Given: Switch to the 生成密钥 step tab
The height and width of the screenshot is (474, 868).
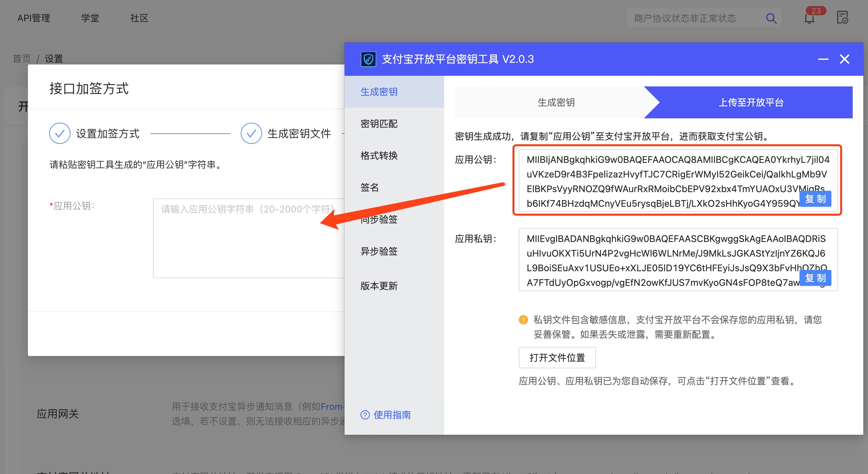Looking at the screenshot, I should click(x=556, y=102).
